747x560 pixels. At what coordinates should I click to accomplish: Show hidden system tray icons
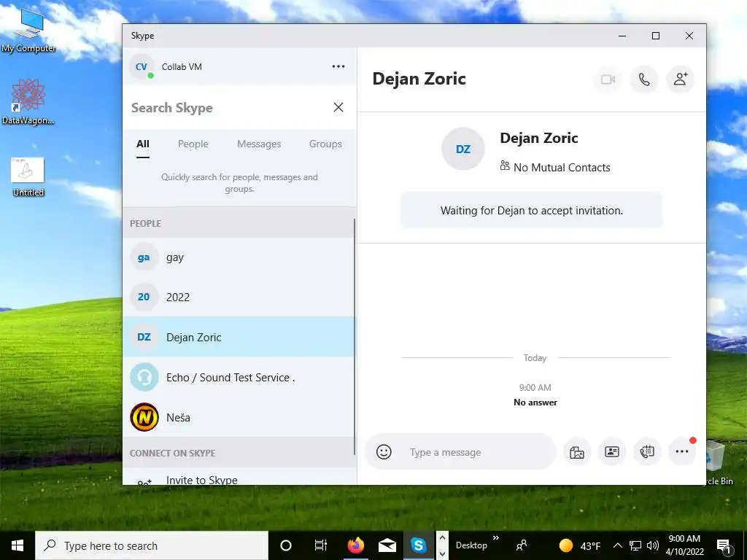[617, 545]
